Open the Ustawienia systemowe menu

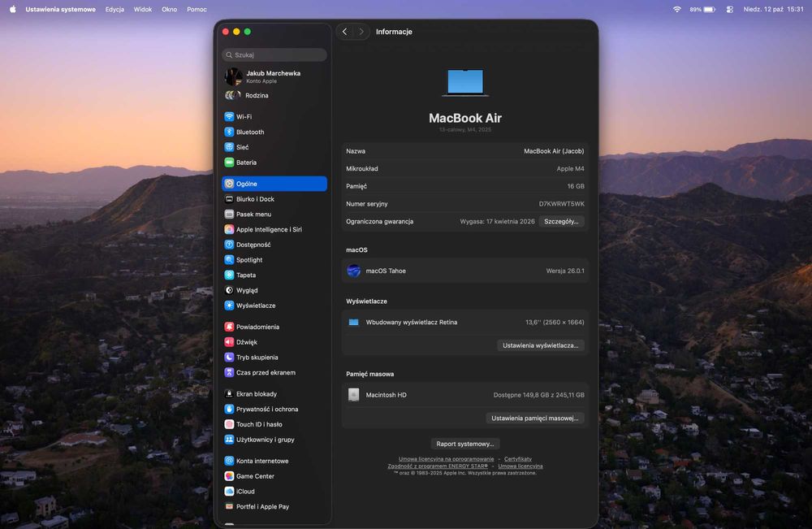(x=61, y=9)
